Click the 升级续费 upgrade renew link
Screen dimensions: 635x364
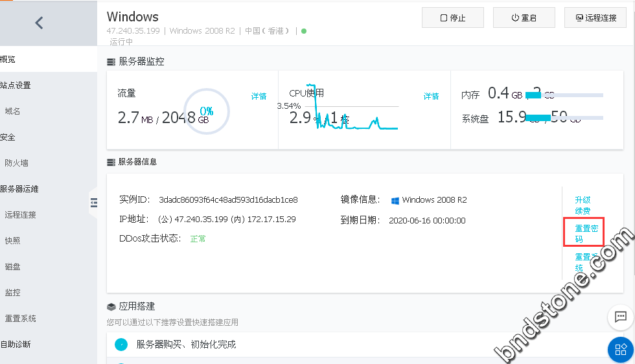583,205
